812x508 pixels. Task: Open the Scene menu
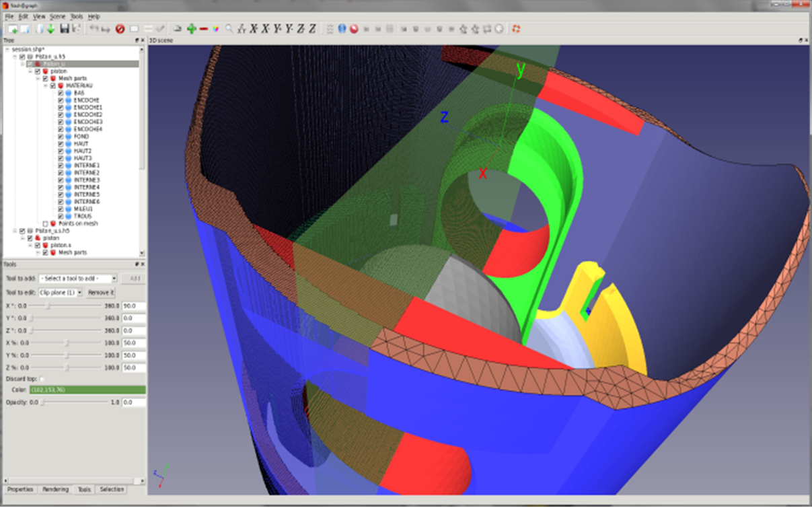57,16
